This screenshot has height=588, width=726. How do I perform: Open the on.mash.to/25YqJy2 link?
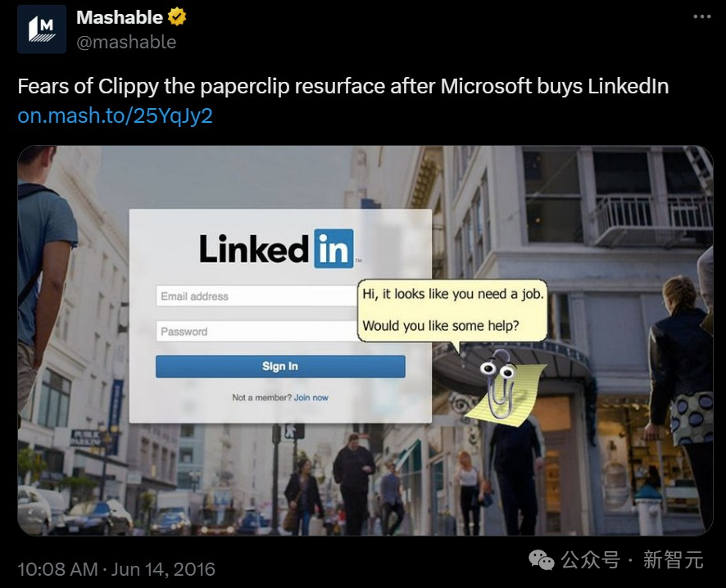point(115,115)
